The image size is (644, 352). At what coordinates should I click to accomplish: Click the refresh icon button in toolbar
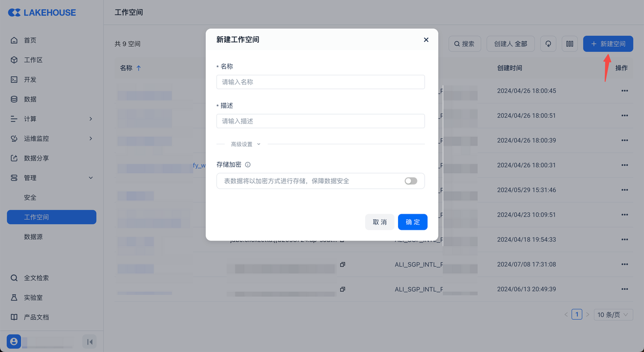548,44
